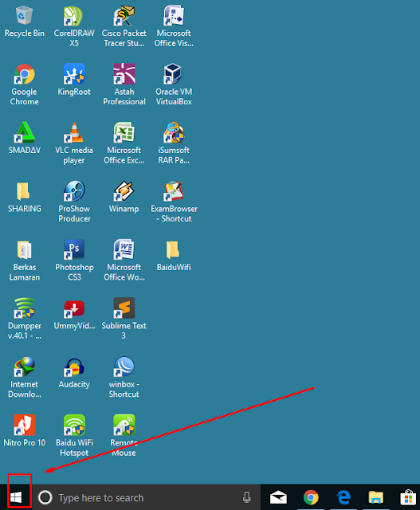Launch Microsoft Edge from the taskbar
Viewport: 420px width, 510px height.
coord(343,497)
